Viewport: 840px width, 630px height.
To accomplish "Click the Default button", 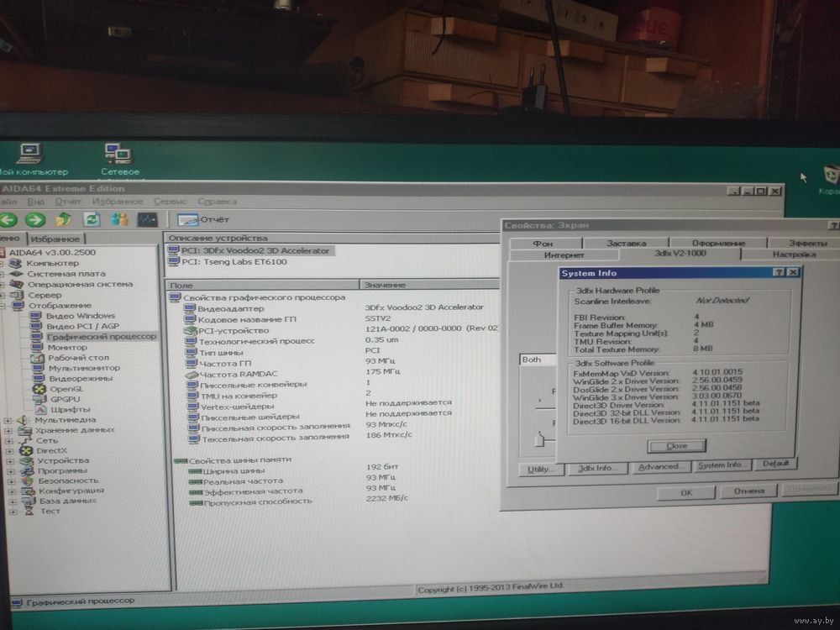I will pos(775,464).
